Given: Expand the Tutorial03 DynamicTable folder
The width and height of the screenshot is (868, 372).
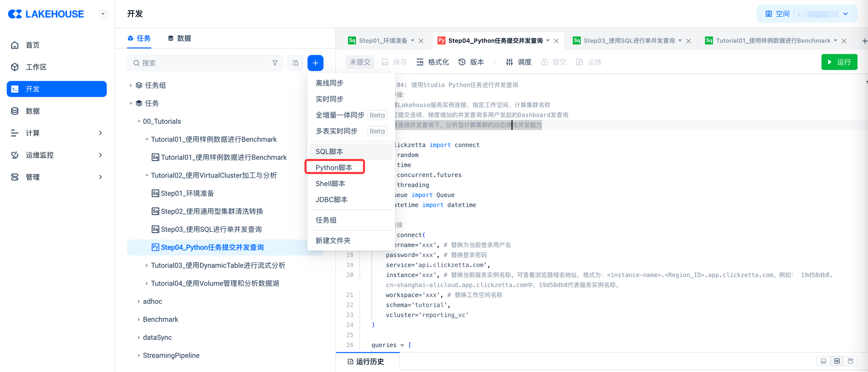Looking at the screenshot, I should (147, 265).
